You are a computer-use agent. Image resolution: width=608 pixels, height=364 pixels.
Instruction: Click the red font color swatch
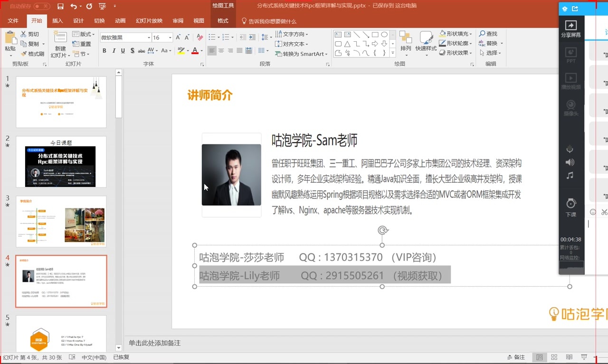pyautogui.click(x=195, y=51)
